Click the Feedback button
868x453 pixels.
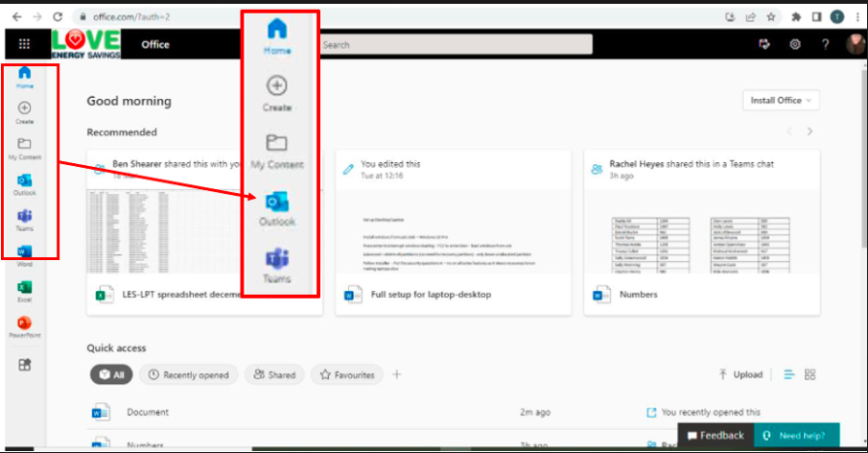716,436
